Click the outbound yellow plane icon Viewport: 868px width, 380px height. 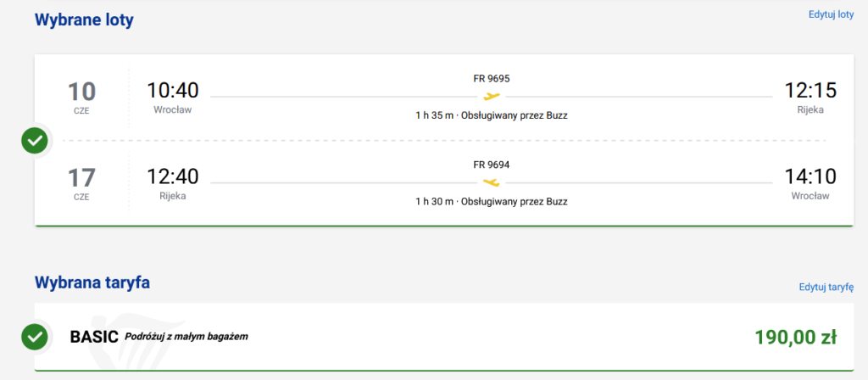click(492, 96)
